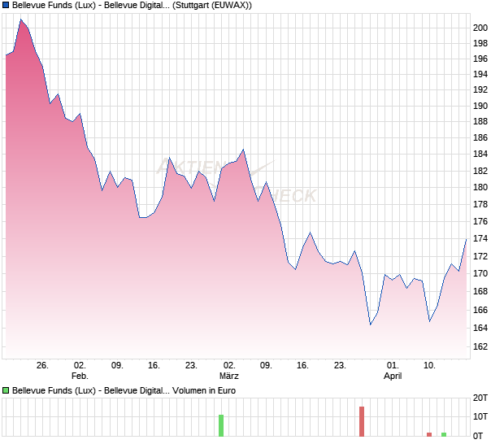Click the price line peak above 200

coord(21,20)
